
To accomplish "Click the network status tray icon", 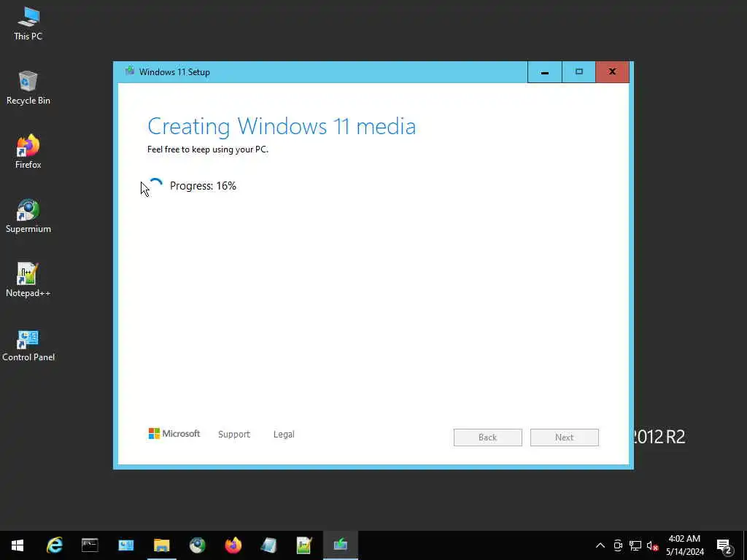I will pos(635,545).
